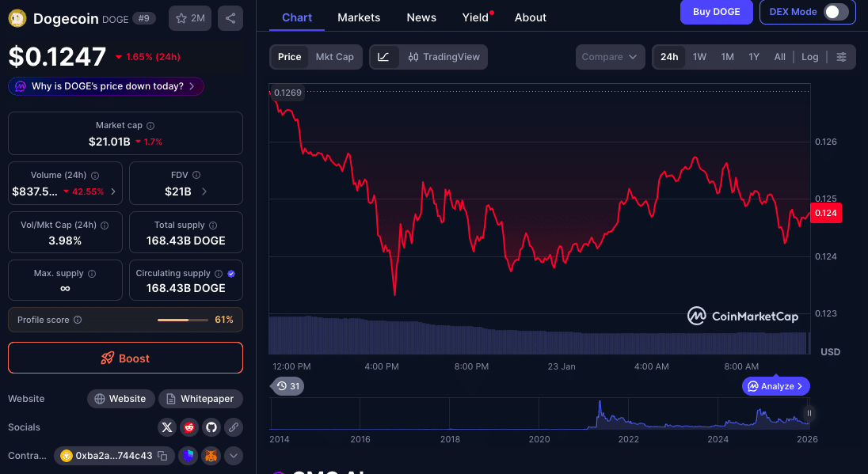Switch to the Markets tab

point(359,17)
